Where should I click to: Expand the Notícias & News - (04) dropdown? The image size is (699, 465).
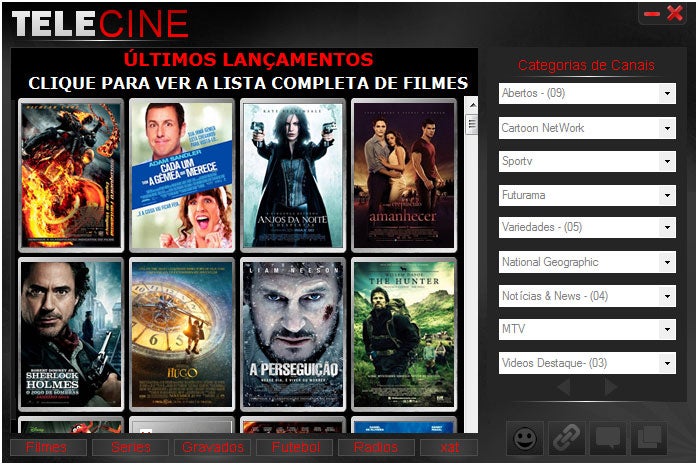tap(667, 296)
